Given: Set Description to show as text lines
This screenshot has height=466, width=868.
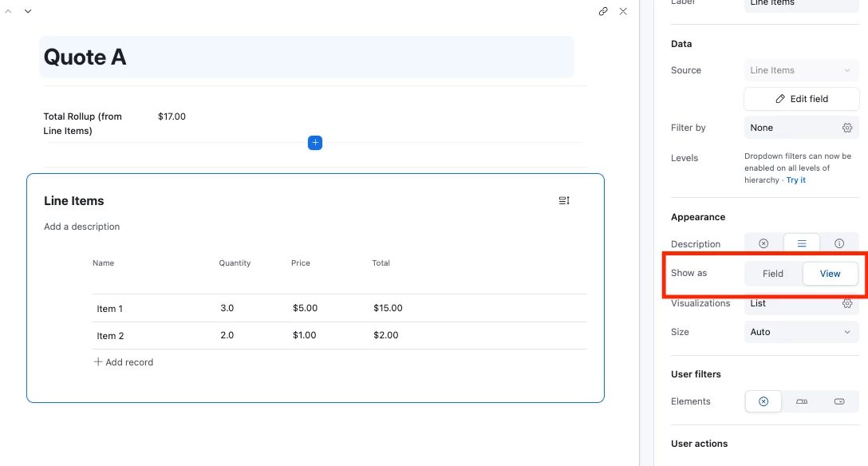Looking at the screenshot, I should tap(802, 243).
